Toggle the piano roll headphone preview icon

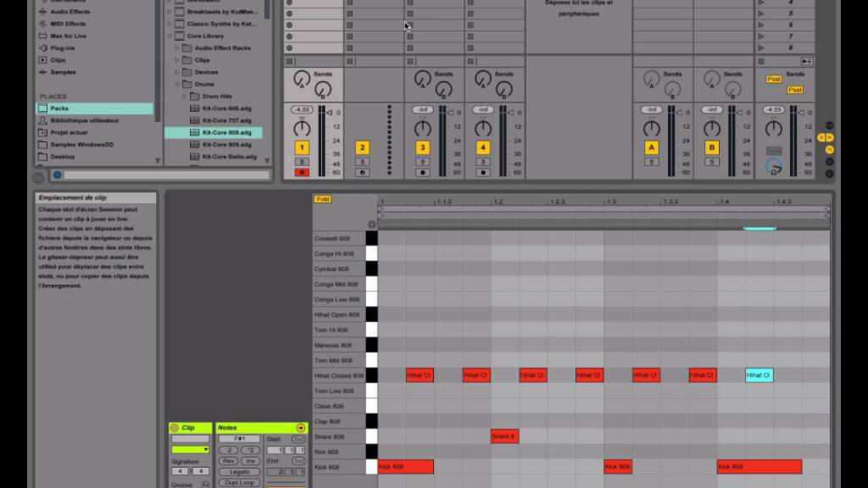click(371, 224)
